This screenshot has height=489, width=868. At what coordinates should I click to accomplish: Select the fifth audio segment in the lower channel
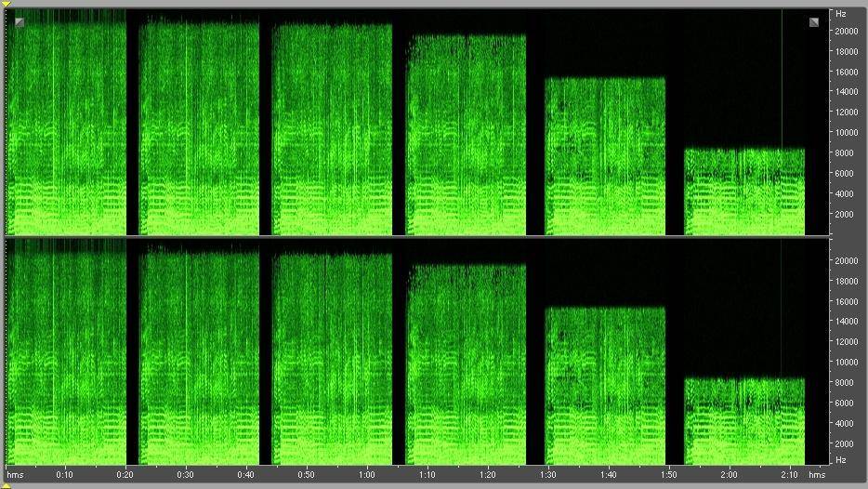[605, 386]
